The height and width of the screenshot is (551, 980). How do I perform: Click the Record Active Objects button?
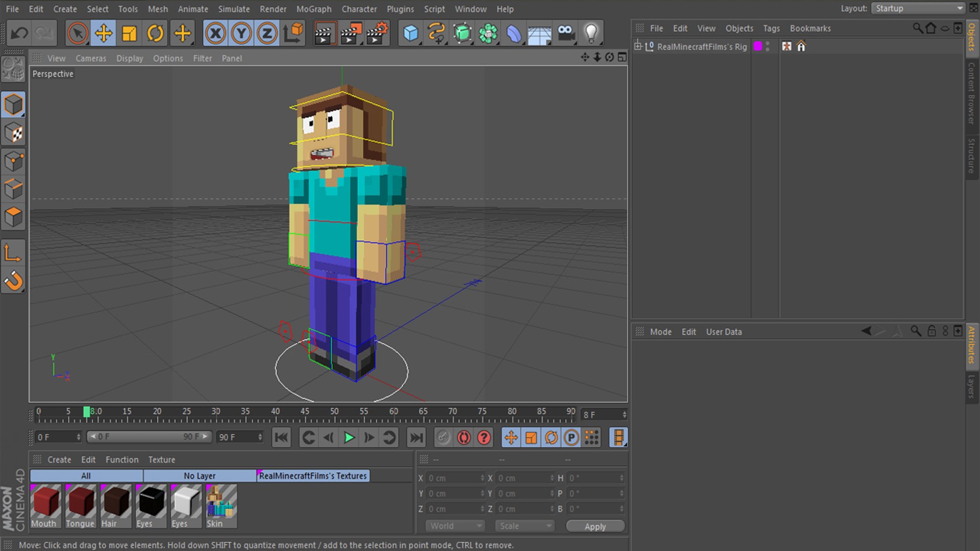coord(444,437)
